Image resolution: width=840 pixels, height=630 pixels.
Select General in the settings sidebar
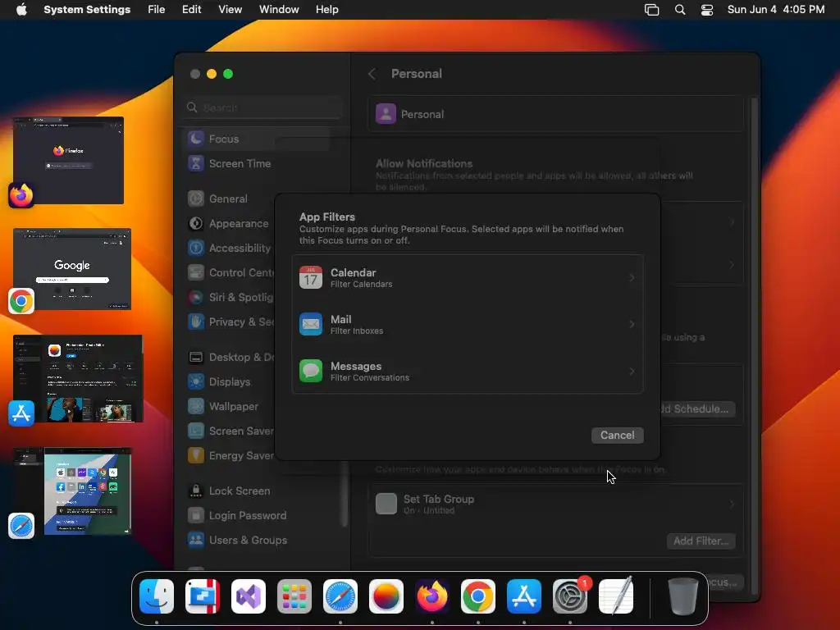229,199
